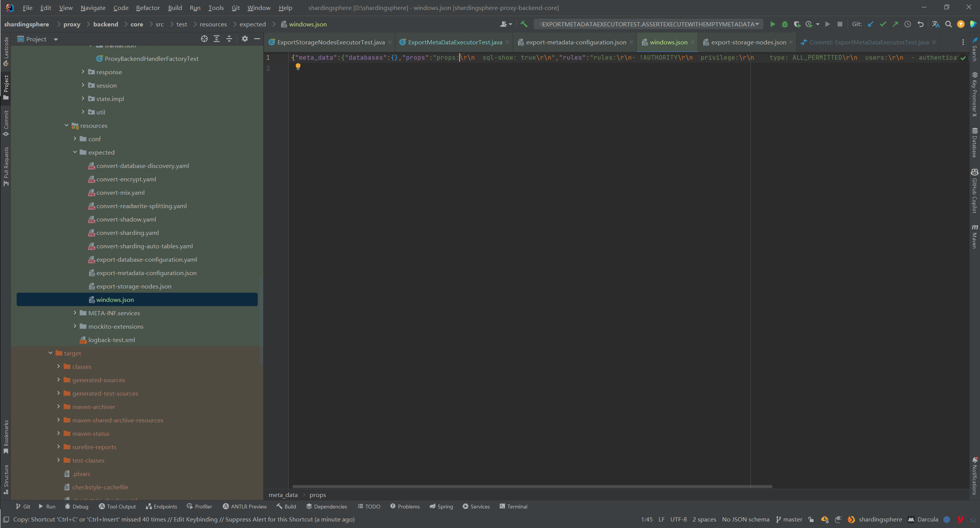Image resolution: width=980 pixels, height=528 pixels.
Task: Click the yellow lightbulb intention icon
Action: (x=298, y=67)
